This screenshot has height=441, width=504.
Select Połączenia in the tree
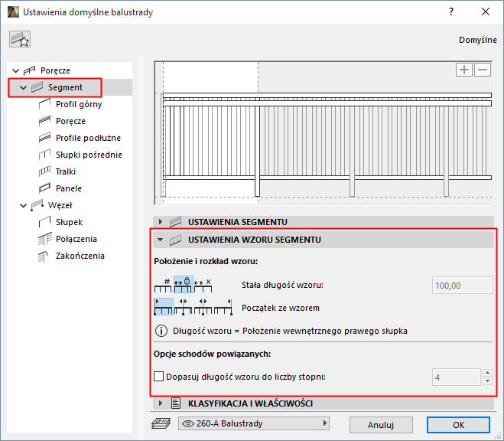coord(76,239)
